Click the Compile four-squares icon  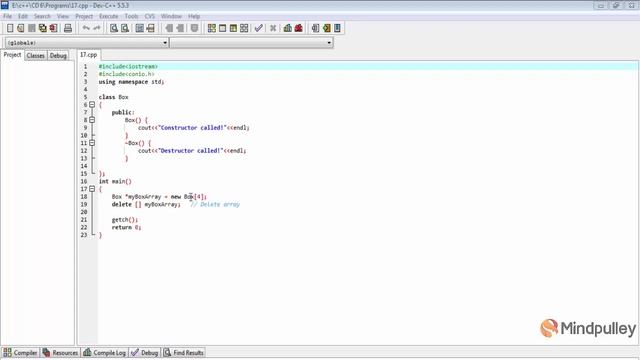coord(211,28)
